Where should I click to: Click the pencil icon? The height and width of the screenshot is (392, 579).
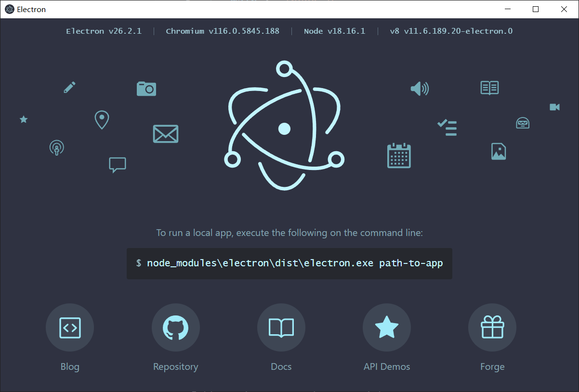point(70,87)
